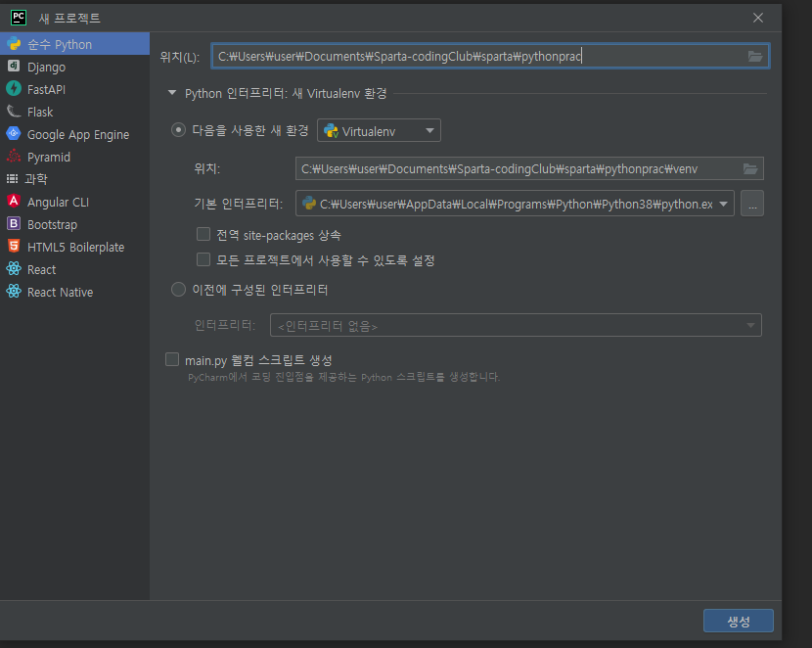Screen dimensions: 812x648
Task: Click the Google App Engine icon
Action: 14,134
